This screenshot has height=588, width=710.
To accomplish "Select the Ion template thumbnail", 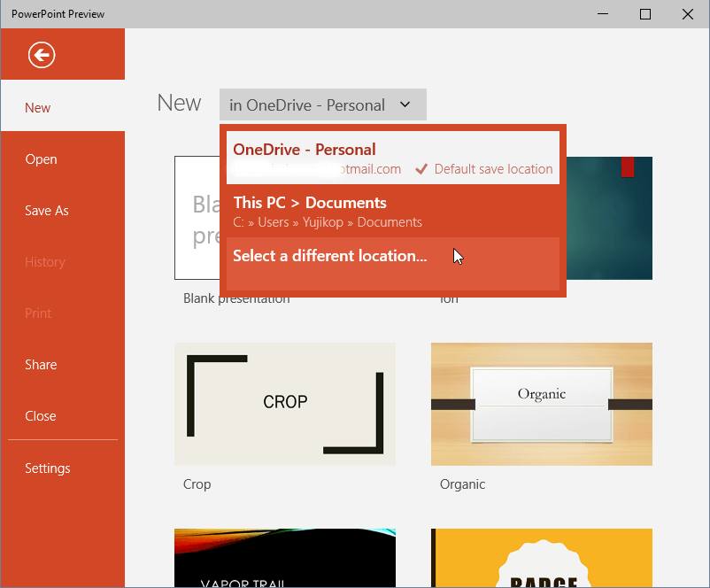I will [609, 218].
